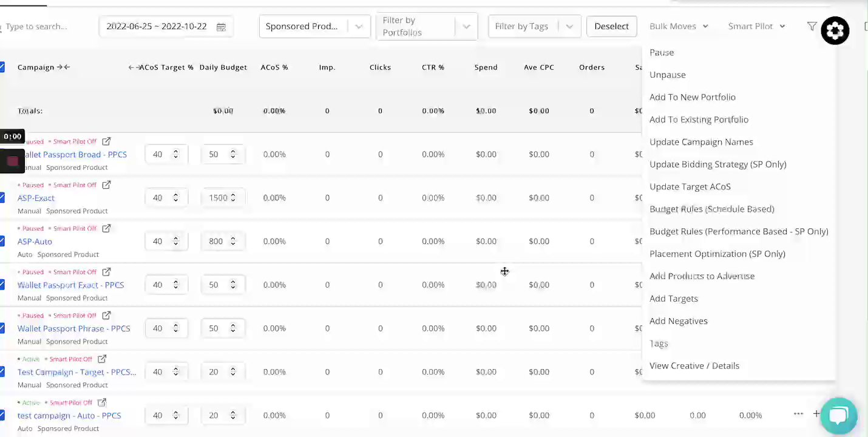Open external link icon for ASP-Auto
The image size is (868, 437).
point(106,228)
